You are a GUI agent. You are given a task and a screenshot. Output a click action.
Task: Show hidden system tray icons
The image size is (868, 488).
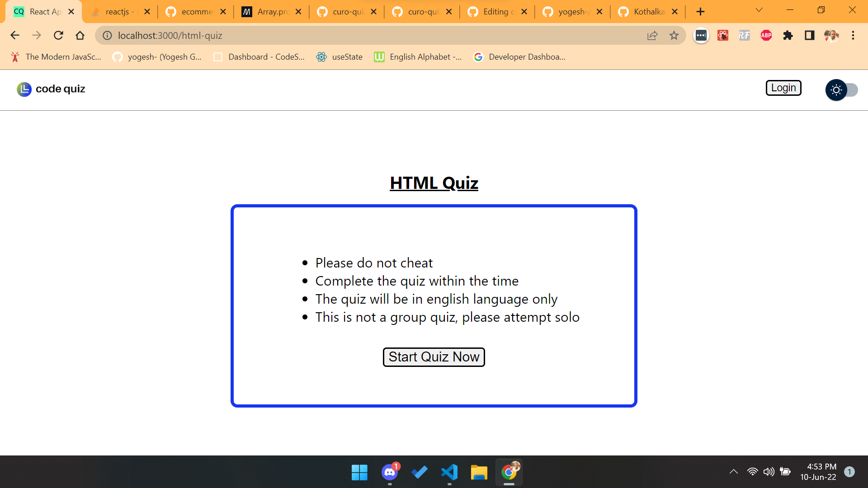click(x=733, y=472)
